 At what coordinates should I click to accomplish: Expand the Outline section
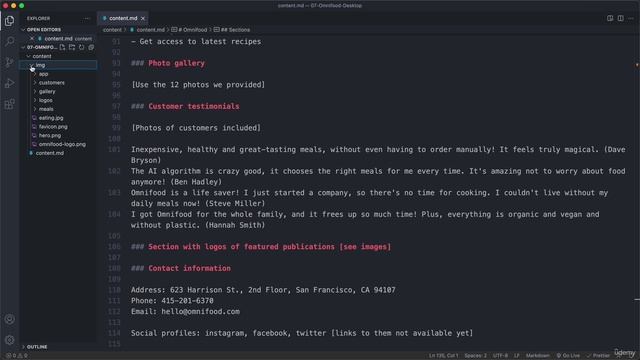click(23, 347)
